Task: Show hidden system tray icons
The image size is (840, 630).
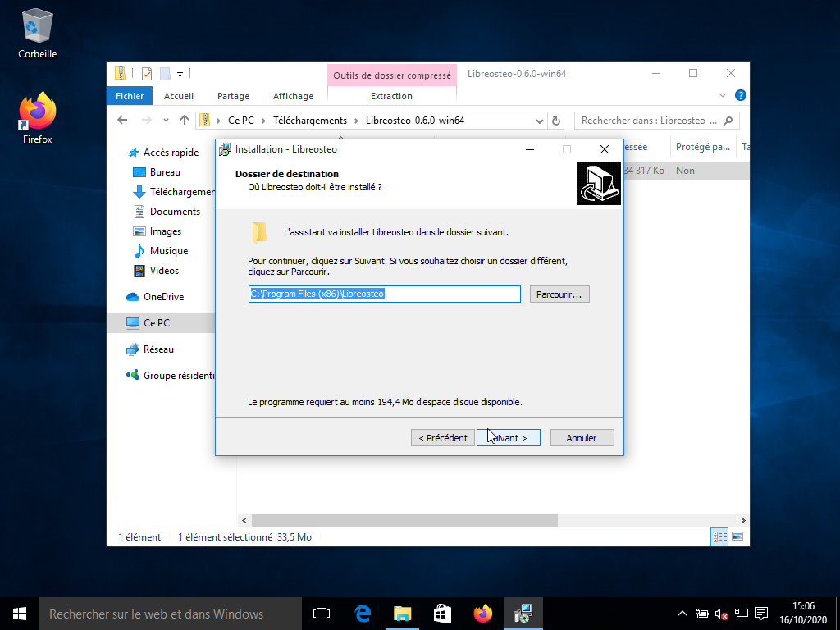Action: (682, 614)
